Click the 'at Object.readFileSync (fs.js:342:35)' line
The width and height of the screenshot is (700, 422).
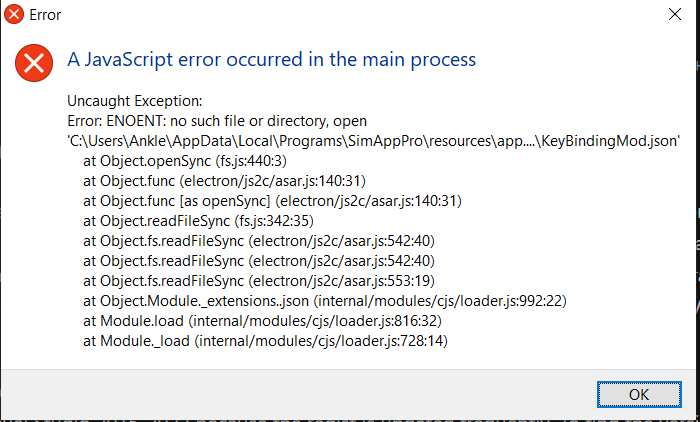tap(198, 221)
